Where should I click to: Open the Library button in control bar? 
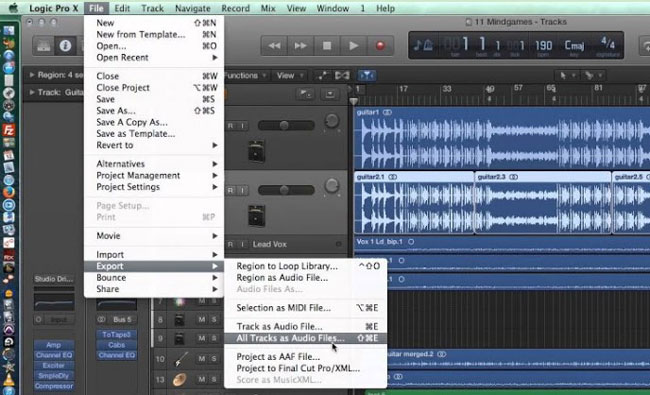point(44,46)
